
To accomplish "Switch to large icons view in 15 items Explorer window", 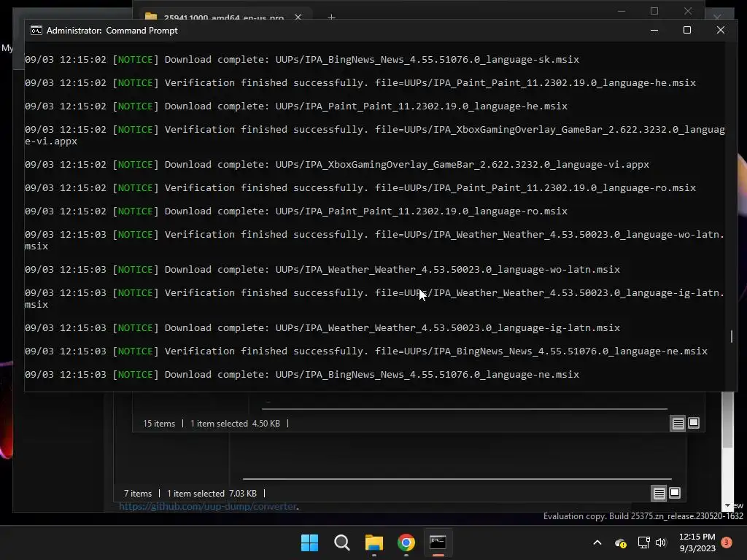I will (694, 423).
